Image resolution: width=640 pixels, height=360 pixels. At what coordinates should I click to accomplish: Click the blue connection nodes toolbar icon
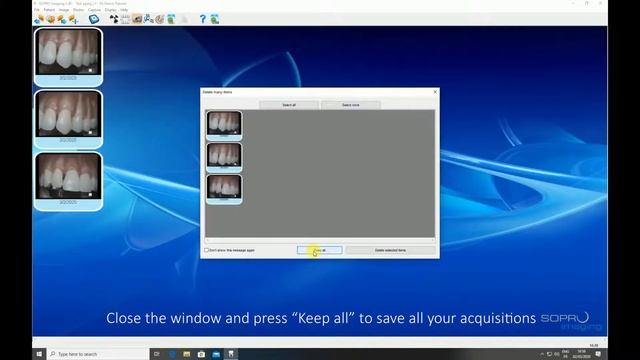[148, 19]
